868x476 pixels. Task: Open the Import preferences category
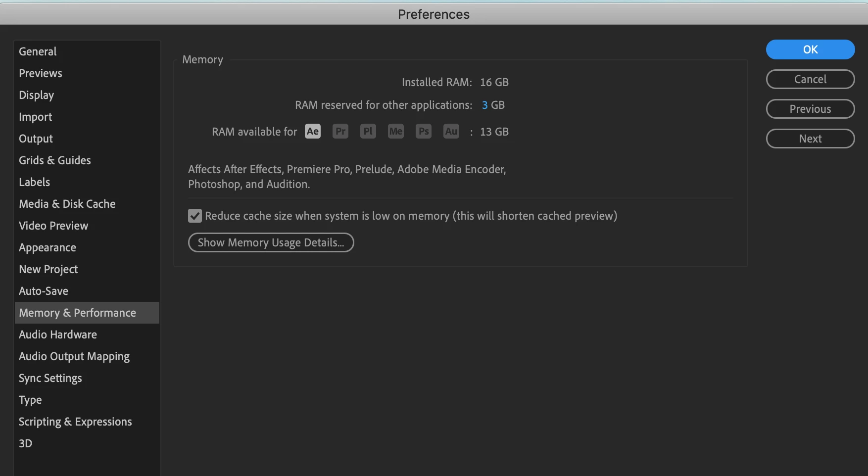87,117
